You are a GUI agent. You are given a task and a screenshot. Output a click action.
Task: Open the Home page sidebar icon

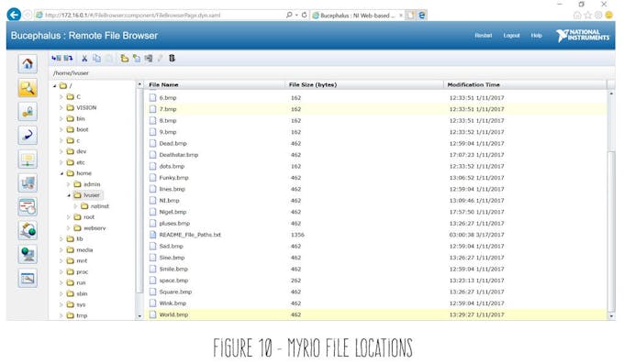pyautogui.click(x=28, y=63)
